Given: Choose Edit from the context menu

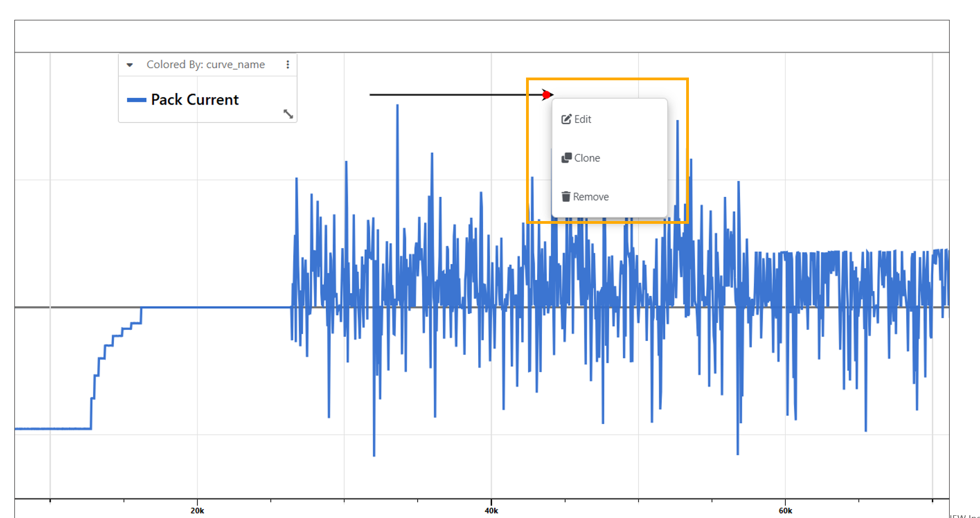Looking at the screenshot, I should [x=582, y=119].
